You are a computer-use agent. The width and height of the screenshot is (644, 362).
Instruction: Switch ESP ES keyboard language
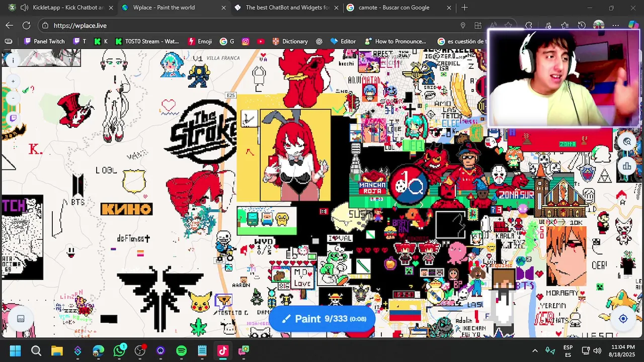pos(568,350)
